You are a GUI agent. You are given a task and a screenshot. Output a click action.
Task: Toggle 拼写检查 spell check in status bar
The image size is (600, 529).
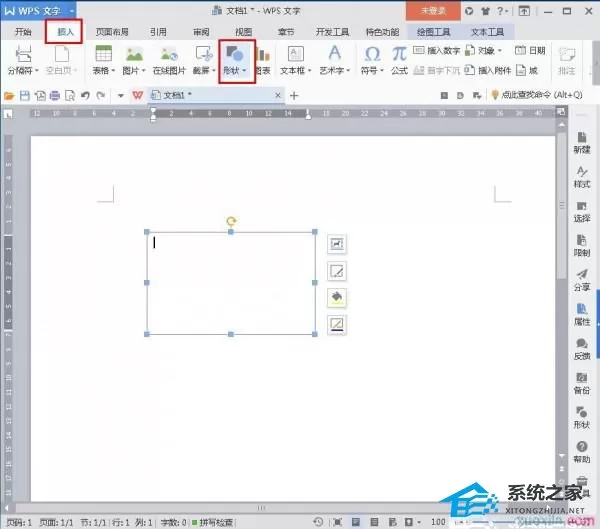tap(212, 522)
